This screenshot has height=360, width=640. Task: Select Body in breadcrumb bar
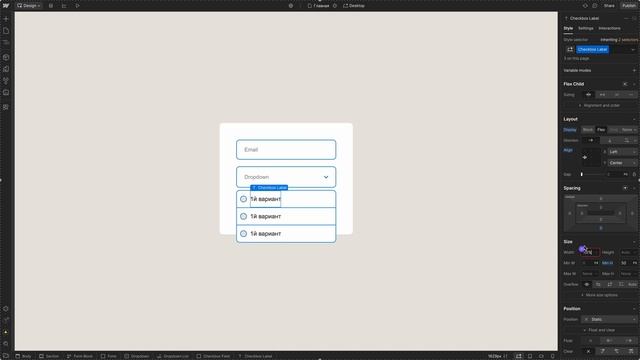click(24, 356)
